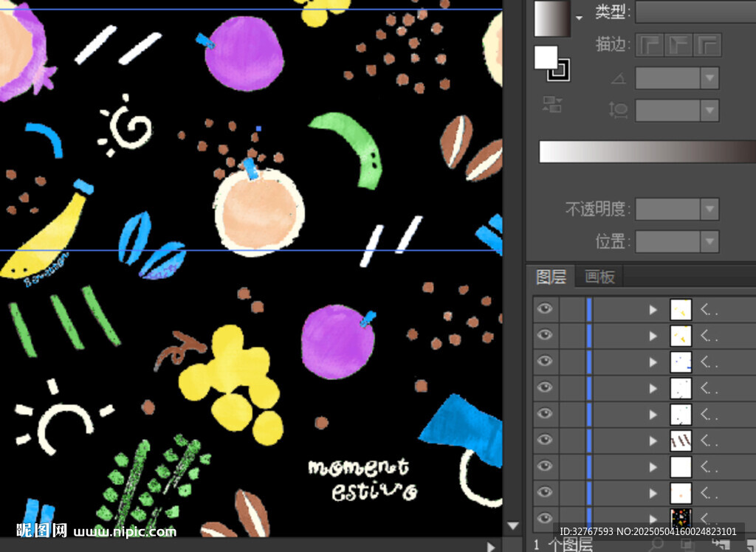Toggle visibility of the brown-strokes thumbnail layer
Image resolution: width=756 pixels, height=552 pixels.
tap(545, 441)
